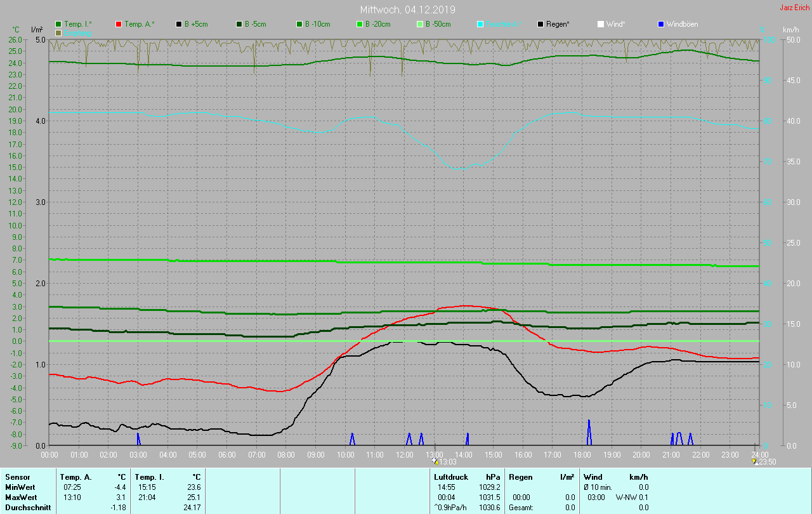Click the black Regen* legend swatch

540,24
